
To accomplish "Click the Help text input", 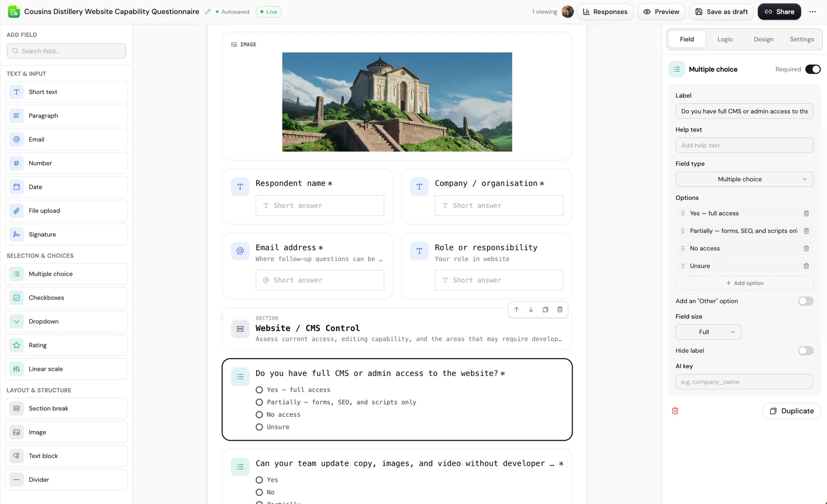I will (744, 145).
